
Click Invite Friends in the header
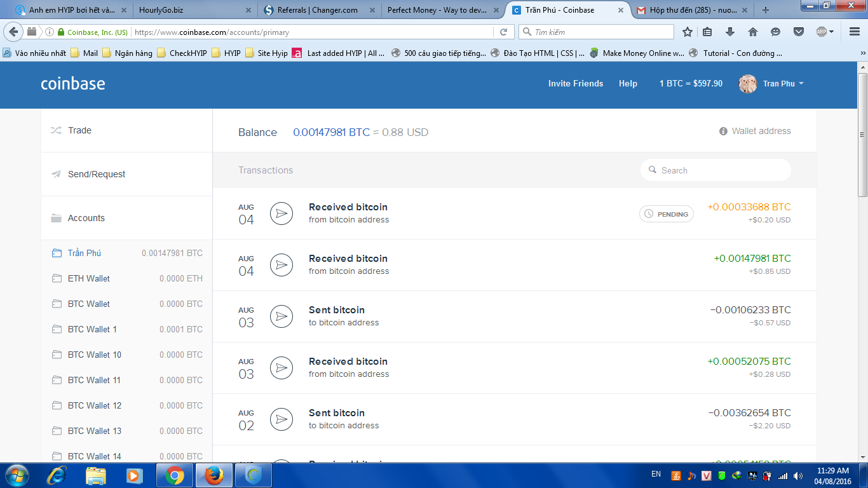(x=576, y=84)
